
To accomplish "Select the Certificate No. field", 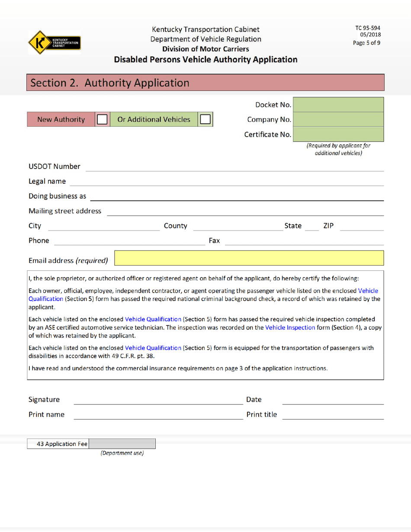I will [339, 135].
